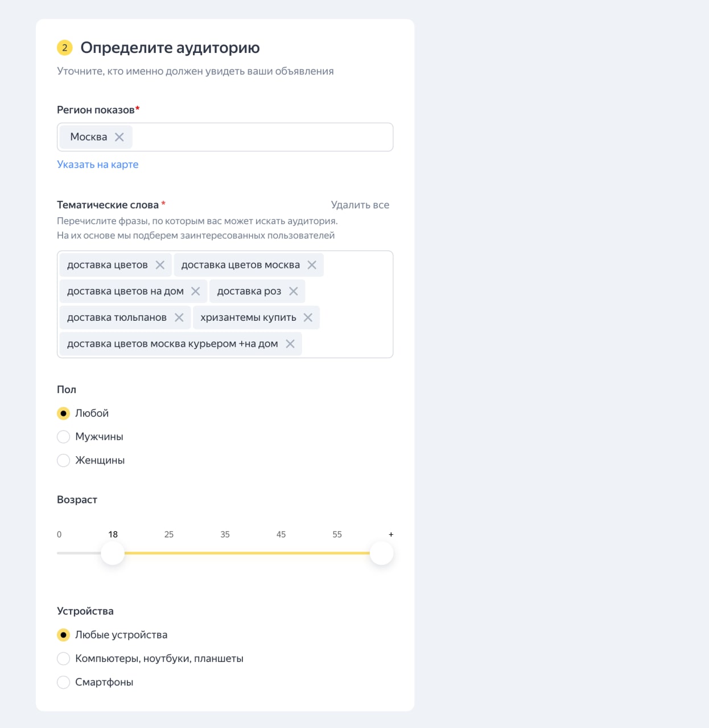709x728 pixels.
Task: Select Смартфоны device option
Action: [x=64, y=682]
